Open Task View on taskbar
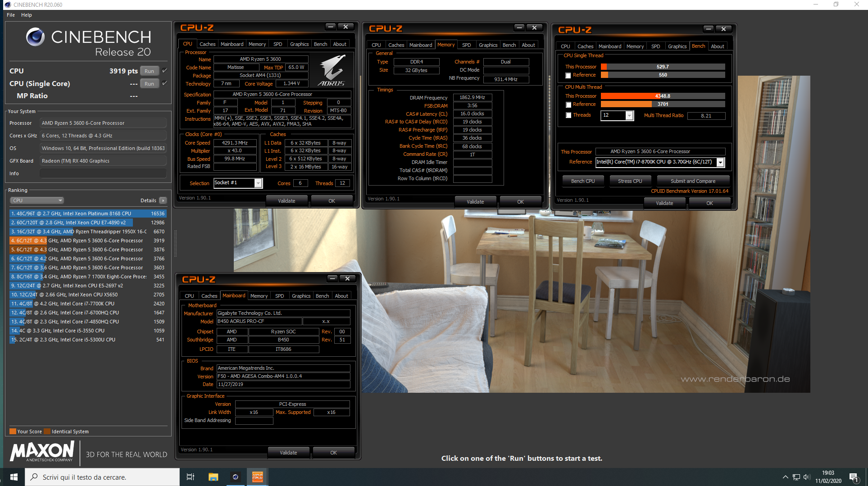Screen dimensions: 868x486 [191, 477]
